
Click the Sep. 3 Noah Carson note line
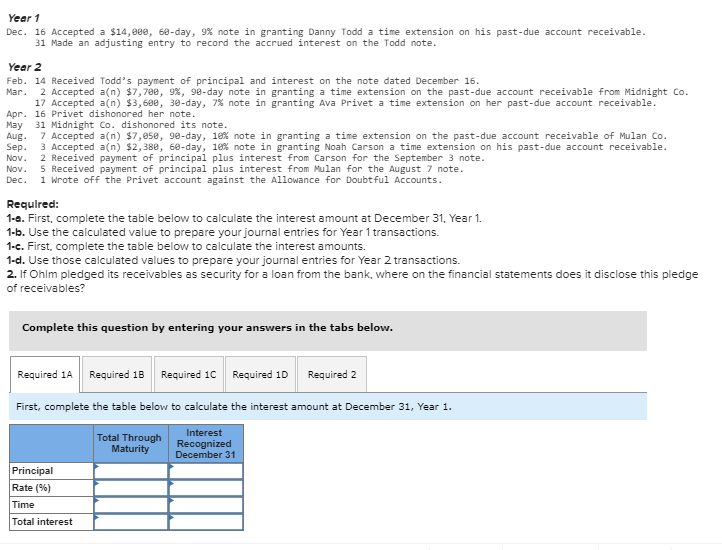point(337,147)
